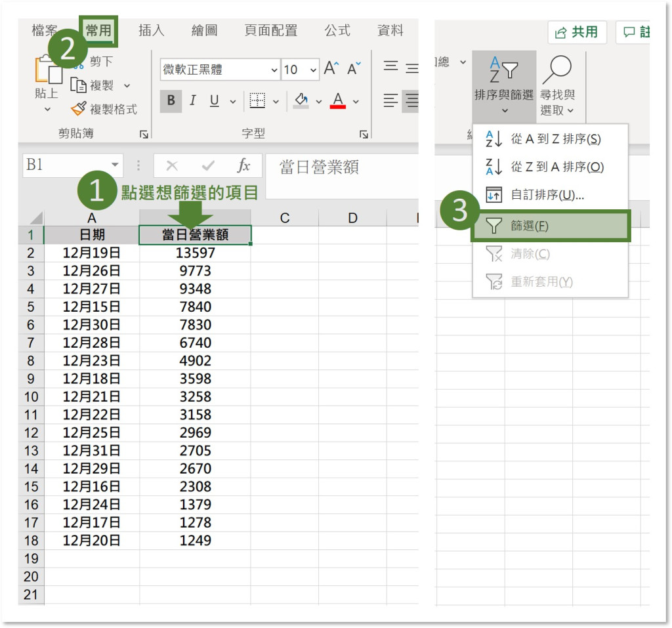672x628 pixels.
Task: Click the formula bar Enter checkmark
Action: tap(208, 165)
